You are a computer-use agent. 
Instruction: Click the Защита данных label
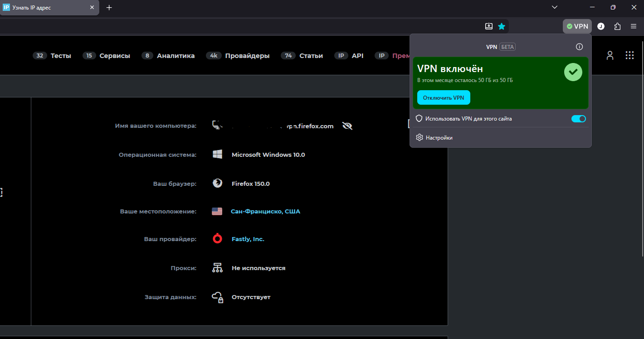click(171, 297)
